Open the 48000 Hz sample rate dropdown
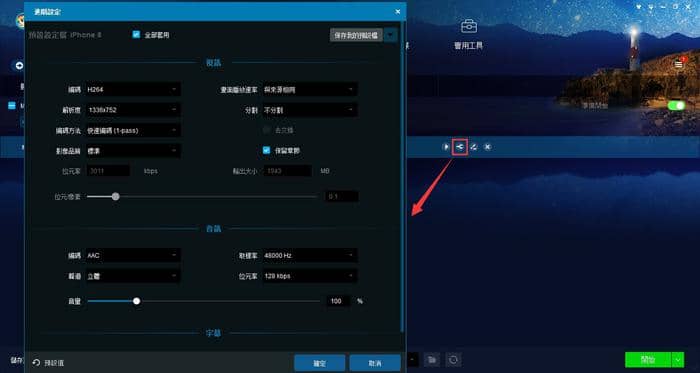Screen dimensions: 700x373 (309, 256)
